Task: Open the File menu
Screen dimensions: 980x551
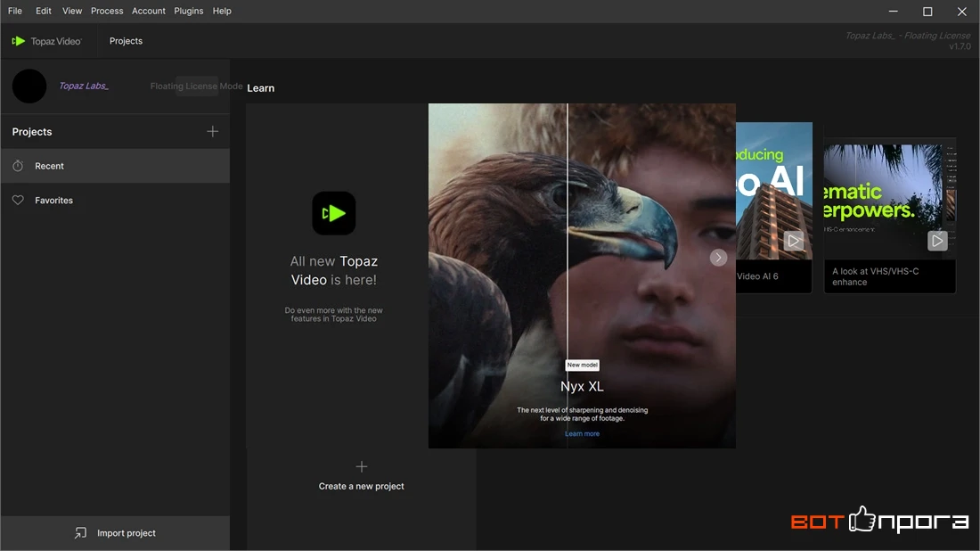Action: pos(15,11)
